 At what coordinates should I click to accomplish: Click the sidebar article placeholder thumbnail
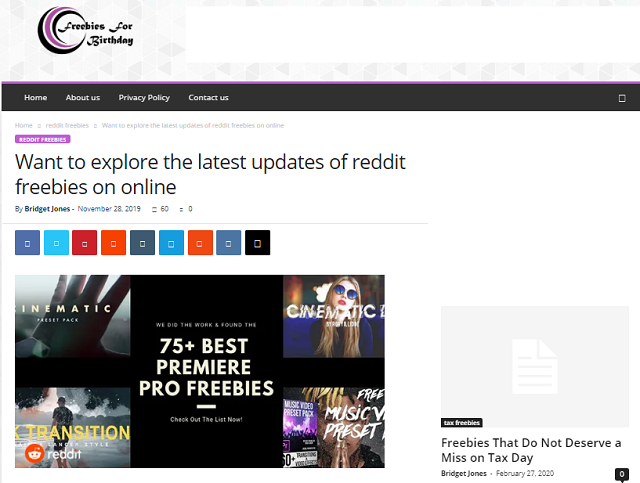click(534, 367)
